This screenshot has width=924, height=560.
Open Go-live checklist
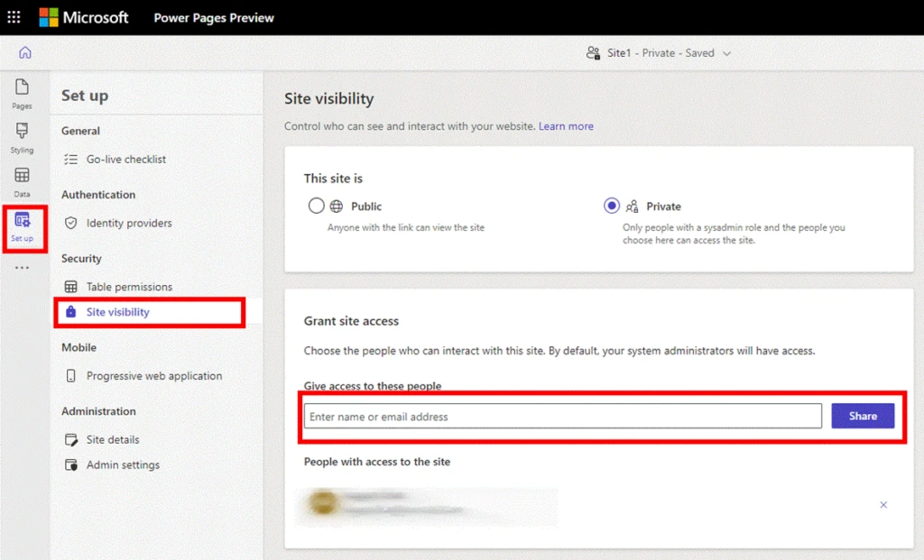point(125,160)
